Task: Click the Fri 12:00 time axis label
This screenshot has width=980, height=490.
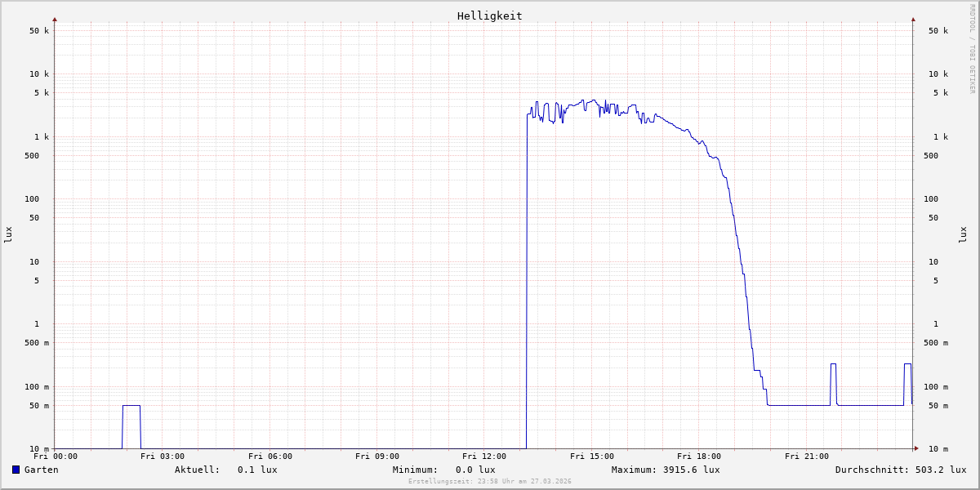Action: [x=484, y=457]
